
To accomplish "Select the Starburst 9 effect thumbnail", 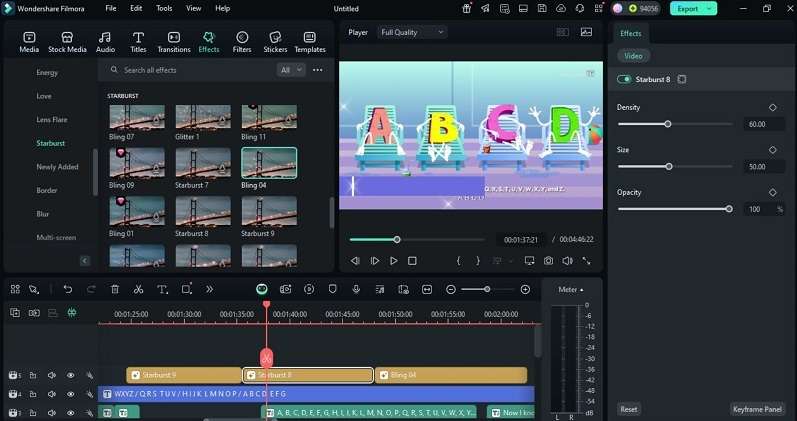I will click(269, 211).
